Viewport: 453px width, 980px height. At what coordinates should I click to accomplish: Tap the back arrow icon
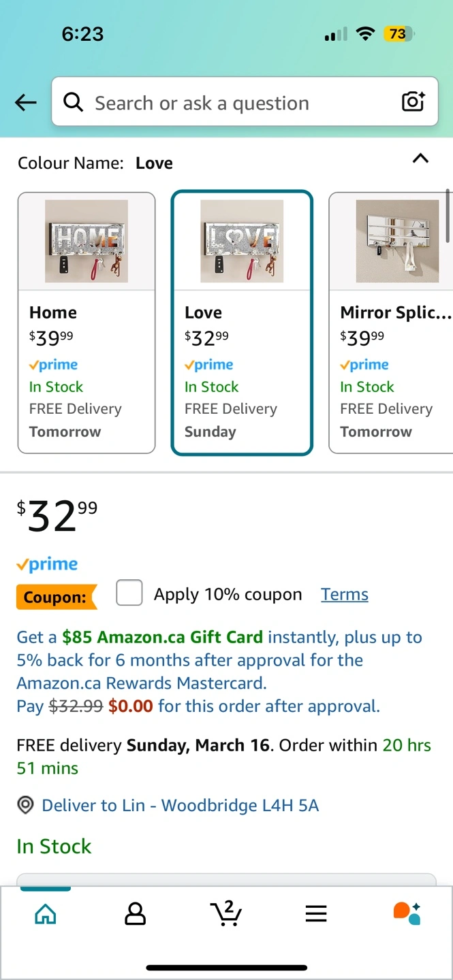pyautogui.click(x=26, y=103)
